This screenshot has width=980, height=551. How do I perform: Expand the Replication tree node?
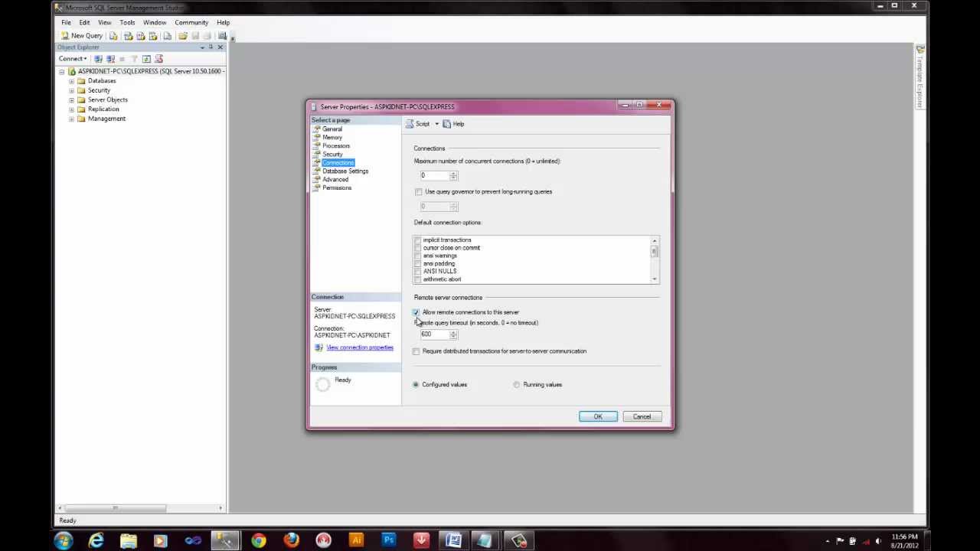pos(72,109)
